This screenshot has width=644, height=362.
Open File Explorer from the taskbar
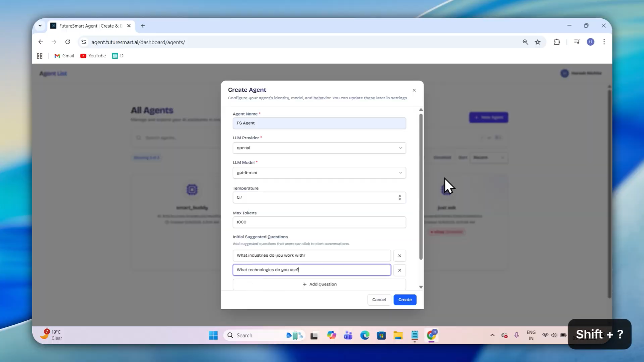tap(398, 335)
